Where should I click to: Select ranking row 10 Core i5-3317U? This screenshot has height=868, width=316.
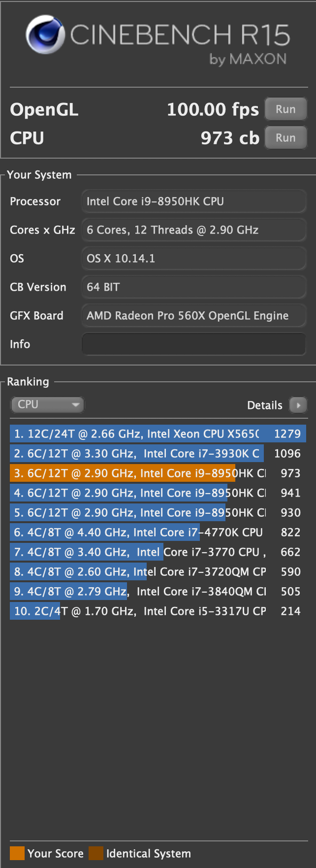[x=158, y=611]
